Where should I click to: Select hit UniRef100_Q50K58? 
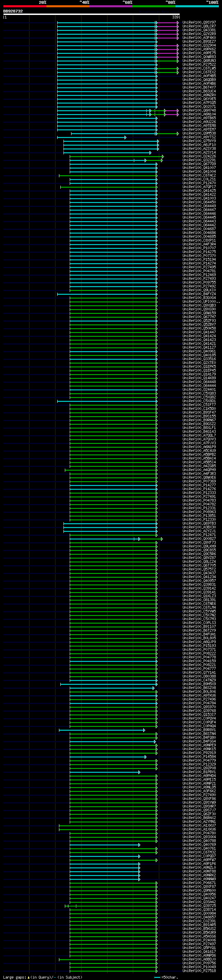pyautogui.click(x=199, y=328)
